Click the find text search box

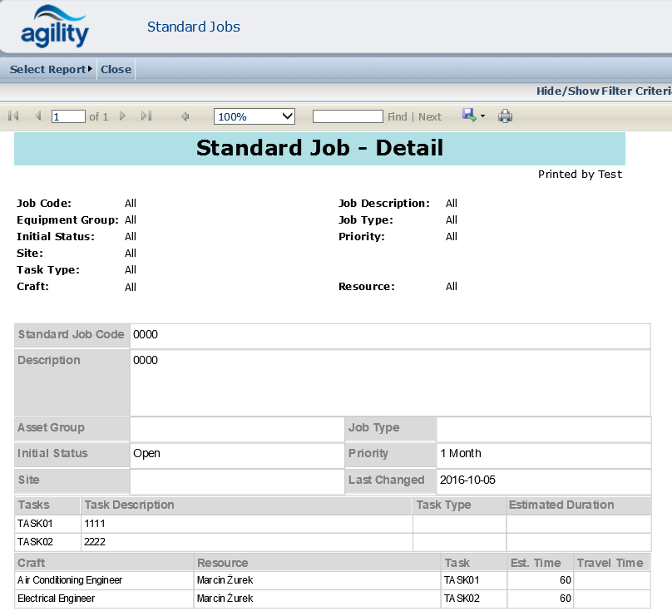coord(348,116)
